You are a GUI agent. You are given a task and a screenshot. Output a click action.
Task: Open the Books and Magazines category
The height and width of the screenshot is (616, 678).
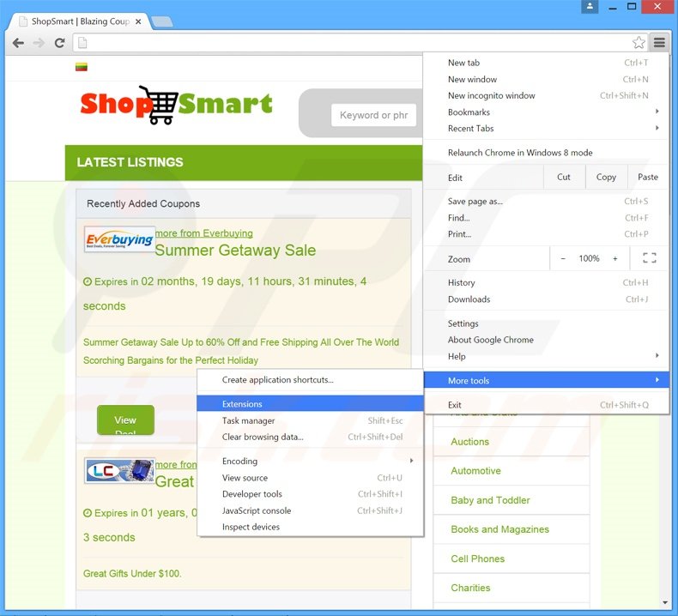click(x=499, y=529)
